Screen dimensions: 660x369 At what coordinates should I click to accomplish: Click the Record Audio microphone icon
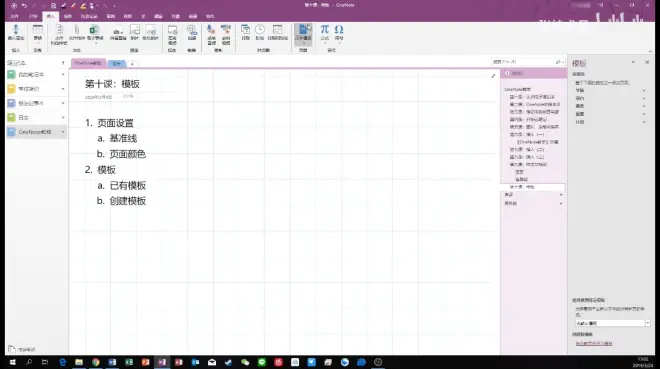point(211,35)
